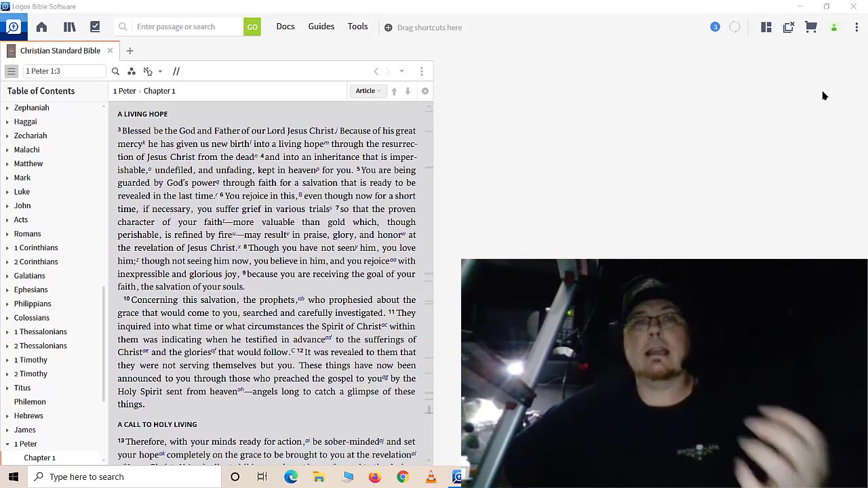Open the panel kebab menu
The width and height of the screenshot is (868, 488).
pyautogui.click(x=421, y=71)
